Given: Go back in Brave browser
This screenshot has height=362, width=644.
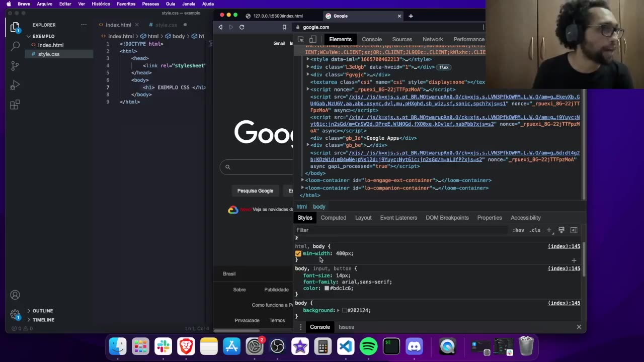Looking at the screenshot, I should click(220, 27).
